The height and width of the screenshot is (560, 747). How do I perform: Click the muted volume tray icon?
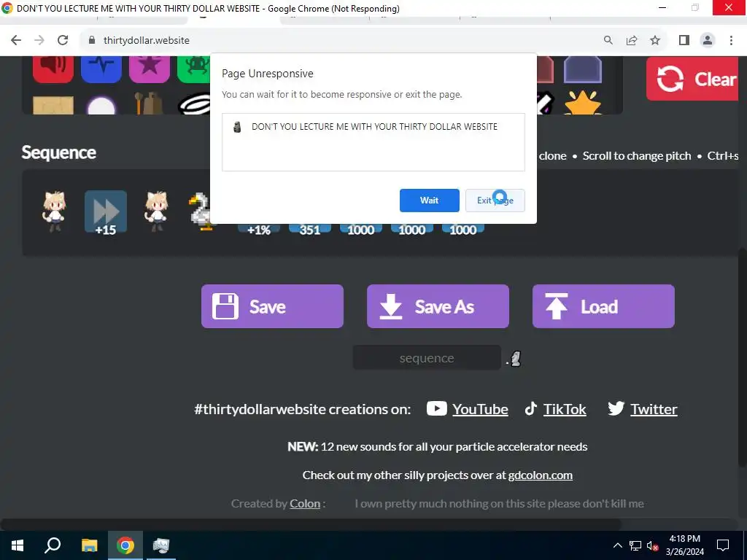click(653, 545)
